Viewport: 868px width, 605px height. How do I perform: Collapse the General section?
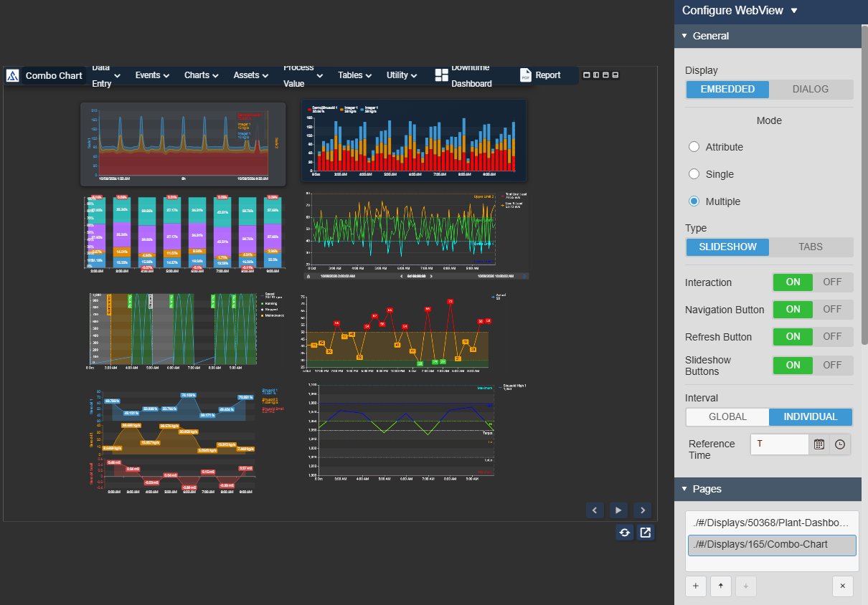[684, 36]
